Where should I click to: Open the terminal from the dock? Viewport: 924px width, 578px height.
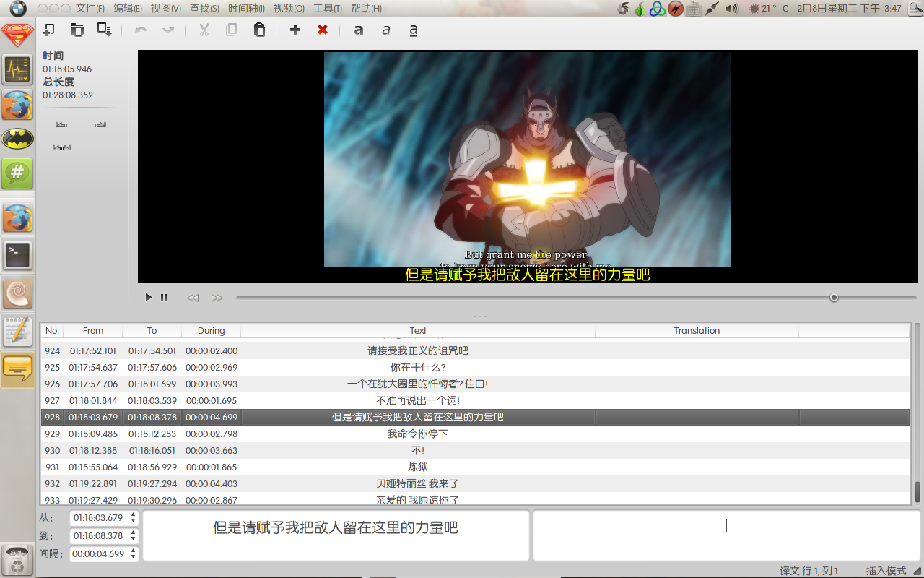click(x=17, y=254)
